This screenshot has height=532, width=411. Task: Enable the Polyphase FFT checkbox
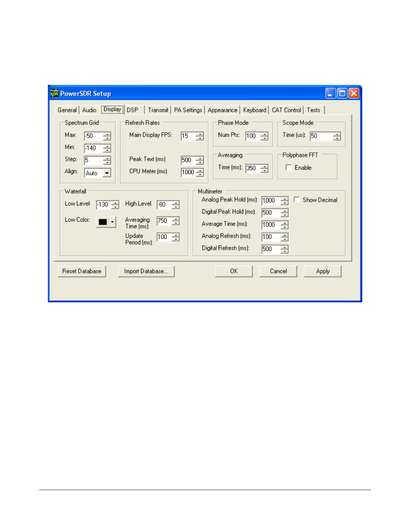point(289,167)
